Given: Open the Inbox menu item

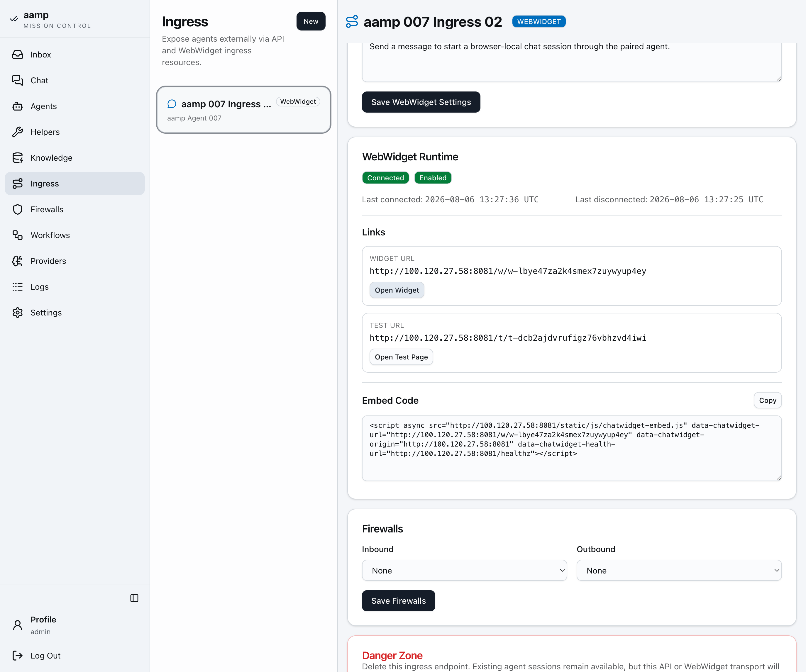Looking at the screenshot, I should click(75, 55).
